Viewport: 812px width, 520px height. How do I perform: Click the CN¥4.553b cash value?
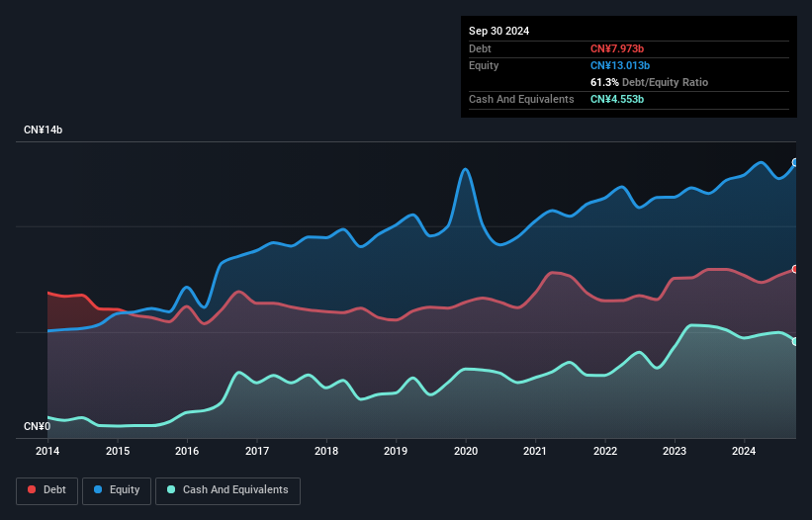617,99
